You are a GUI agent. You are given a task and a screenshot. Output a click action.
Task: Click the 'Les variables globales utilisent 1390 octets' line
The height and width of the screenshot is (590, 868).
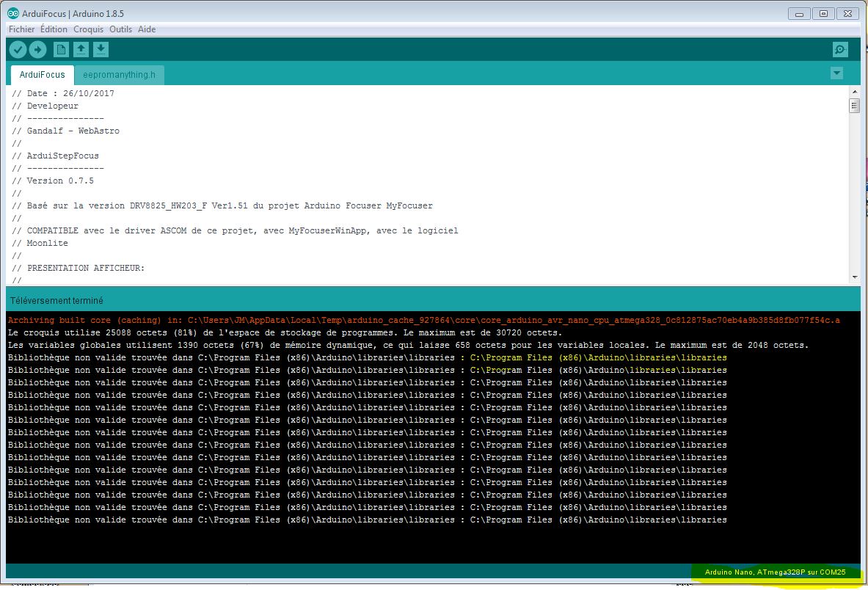click(409, 346)
